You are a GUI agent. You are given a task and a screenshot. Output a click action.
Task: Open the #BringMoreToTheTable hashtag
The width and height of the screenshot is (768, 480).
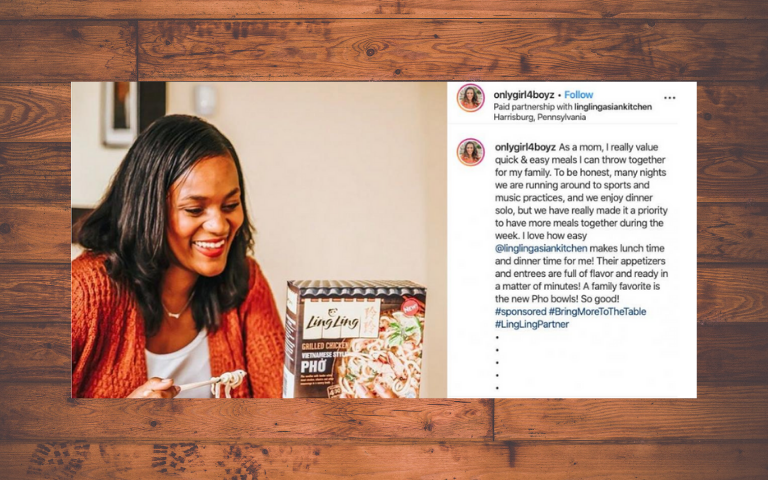597,312
